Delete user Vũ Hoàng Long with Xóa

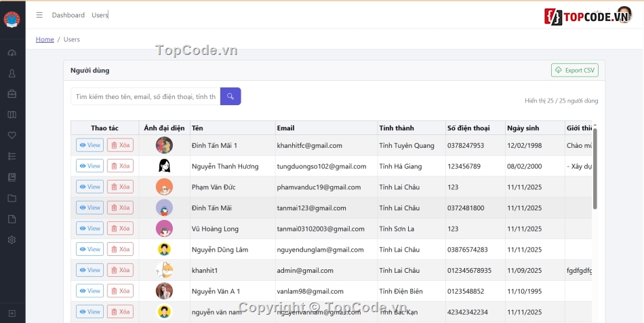121,229
